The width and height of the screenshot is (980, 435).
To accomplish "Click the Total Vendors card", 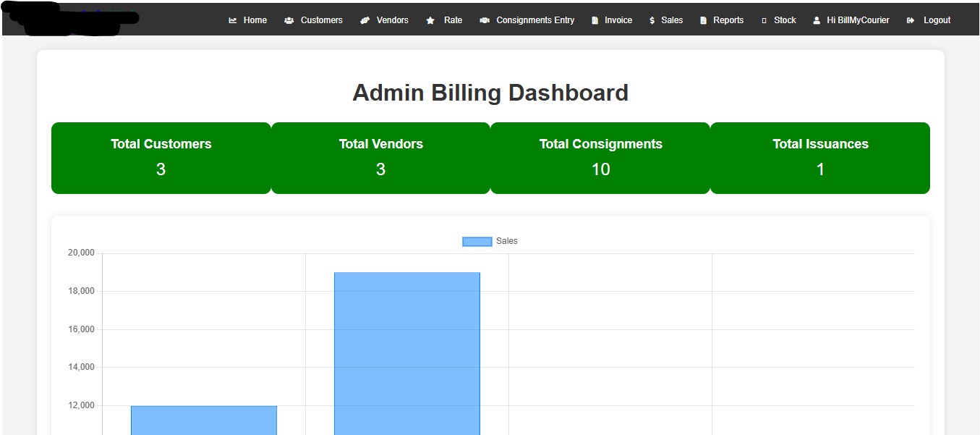I will [381, 158].
